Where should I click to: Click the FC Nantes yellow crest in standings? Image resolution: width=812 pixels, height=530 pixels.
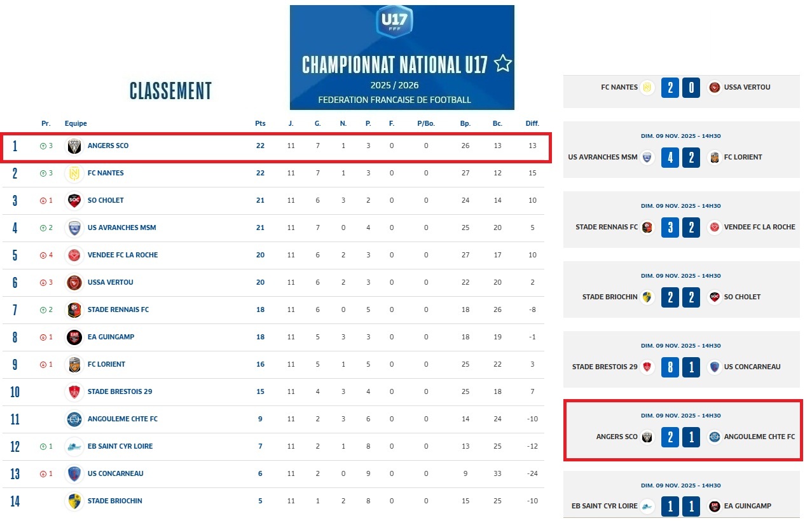click(74, 173)
